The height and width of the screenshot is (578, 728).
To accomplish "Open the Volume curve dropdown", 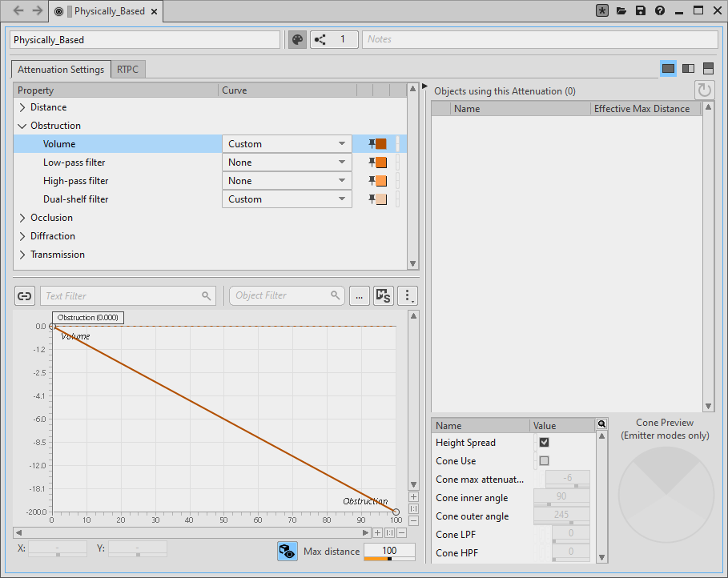I will 287,144.
